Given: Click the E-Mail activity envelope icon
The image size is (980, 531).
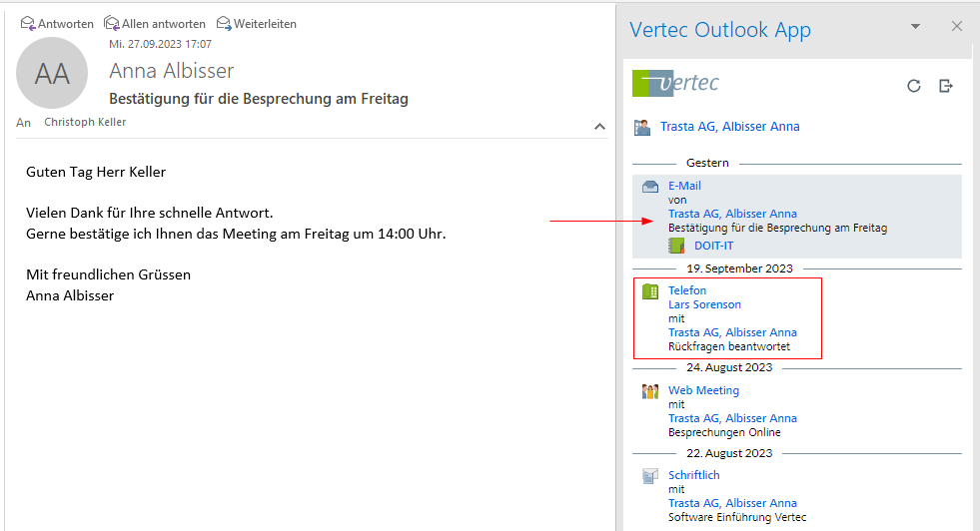Looking at the screenshot, I should 650,187.
